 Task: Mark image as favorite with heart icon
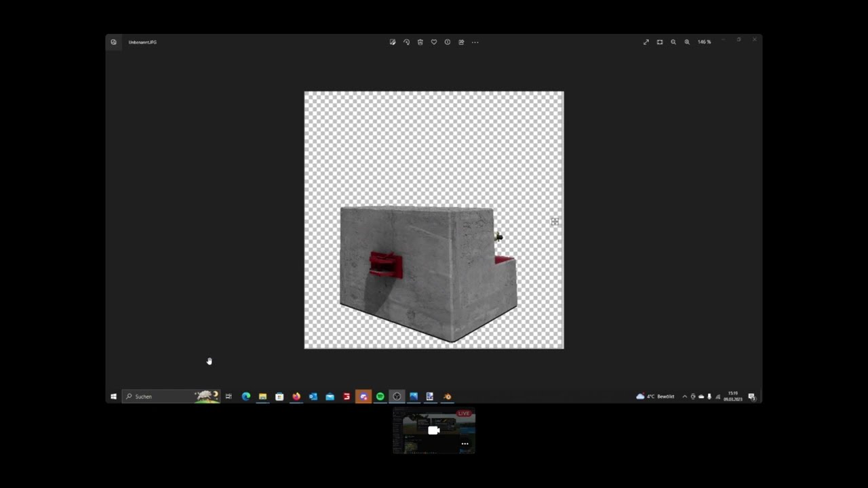click(434, 42)
